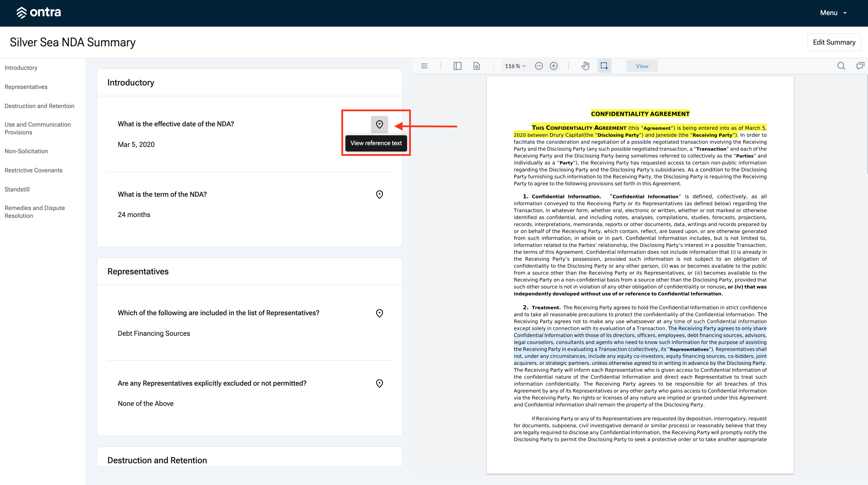Click question 'What is the effective date of the NDA?'
The image size is (868, 485).
point(175,124)
